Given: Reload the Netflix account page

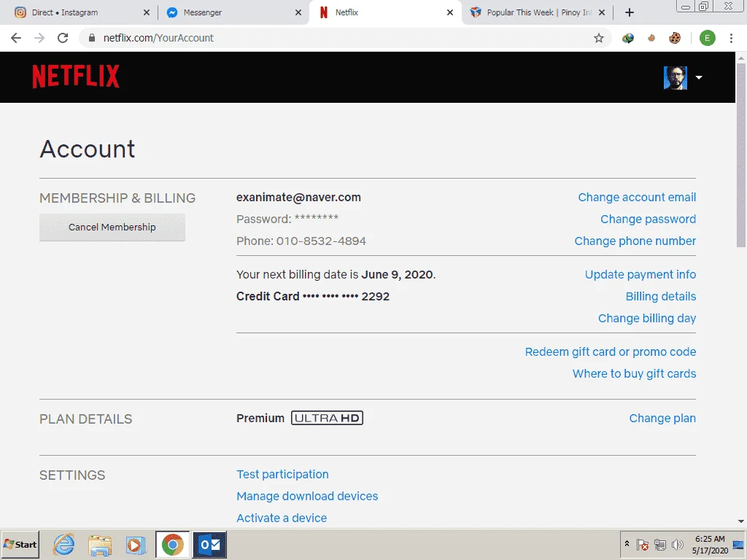Looking at the screenshot, I should tap(63, 38).
